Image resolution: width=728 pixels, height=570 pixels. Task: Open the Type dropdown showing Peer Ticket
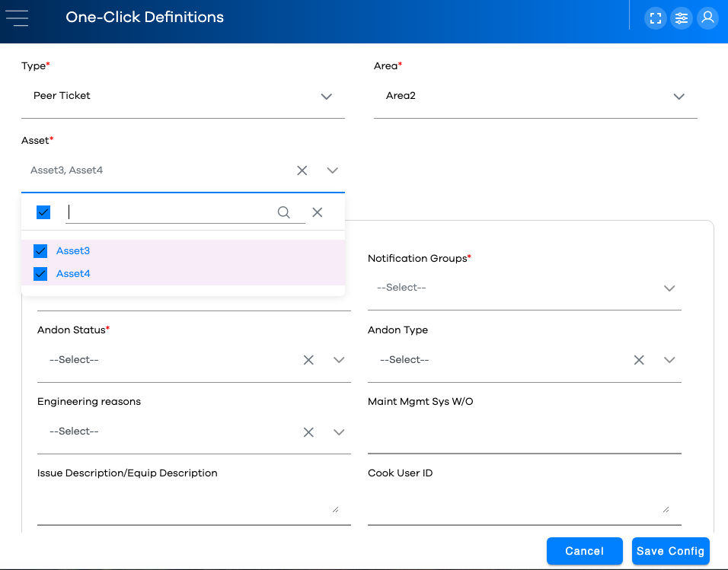(x=183, y=96)
